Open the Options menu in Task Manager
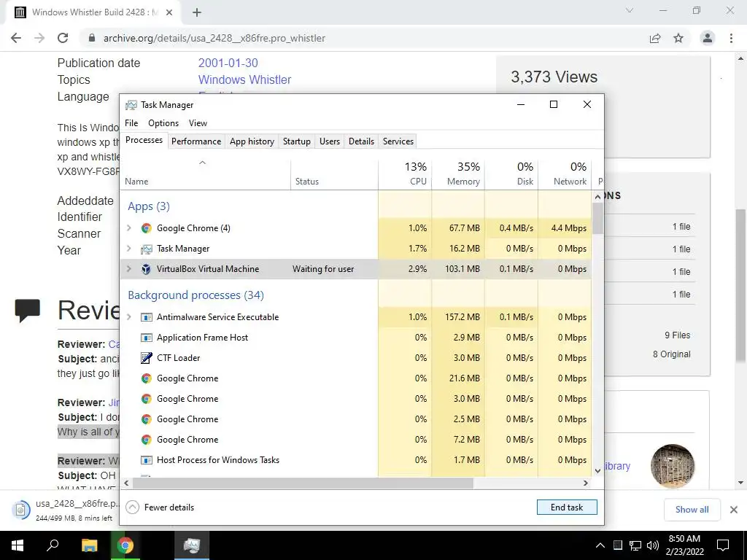This screenshot has width=747, height=560. coord(163,122)
